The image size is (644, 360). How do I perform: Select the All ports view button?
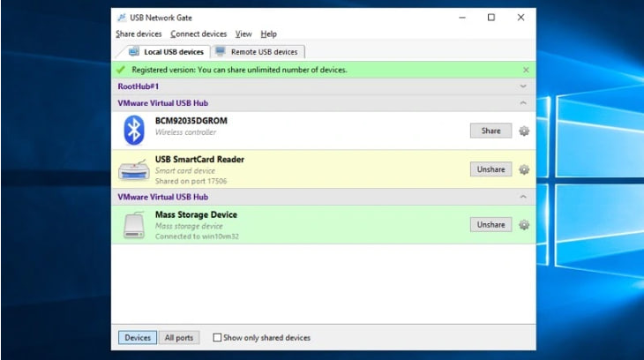coord(179,337)
